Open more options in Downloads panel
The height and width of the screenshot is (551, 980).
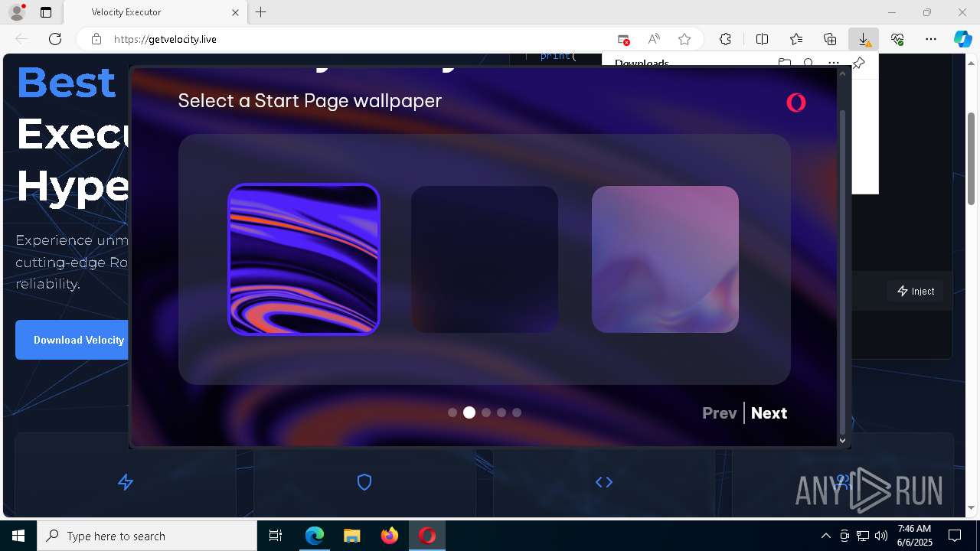click(x=833, y=63)
